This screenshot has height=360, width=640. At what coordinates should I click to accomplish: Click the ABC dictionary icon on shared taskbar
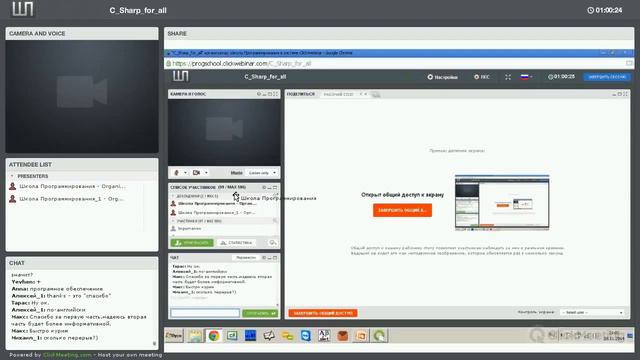(x=324, y=336)
